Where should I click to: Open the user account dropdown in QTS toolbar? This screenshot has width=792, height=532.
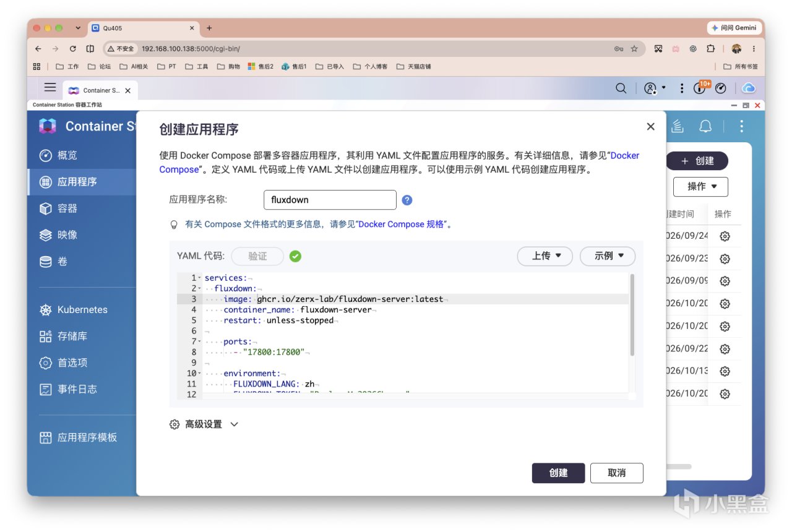[655, 88]
